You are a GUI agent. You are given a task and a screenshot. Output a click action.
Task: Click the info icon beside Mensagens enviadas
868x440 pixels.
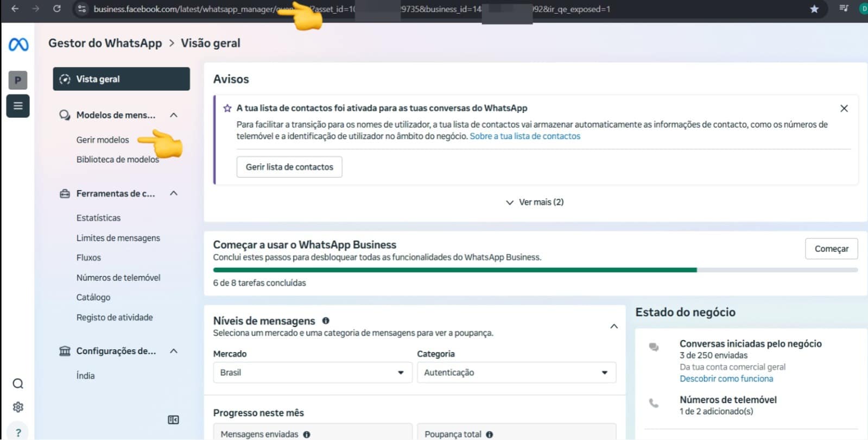307,435
